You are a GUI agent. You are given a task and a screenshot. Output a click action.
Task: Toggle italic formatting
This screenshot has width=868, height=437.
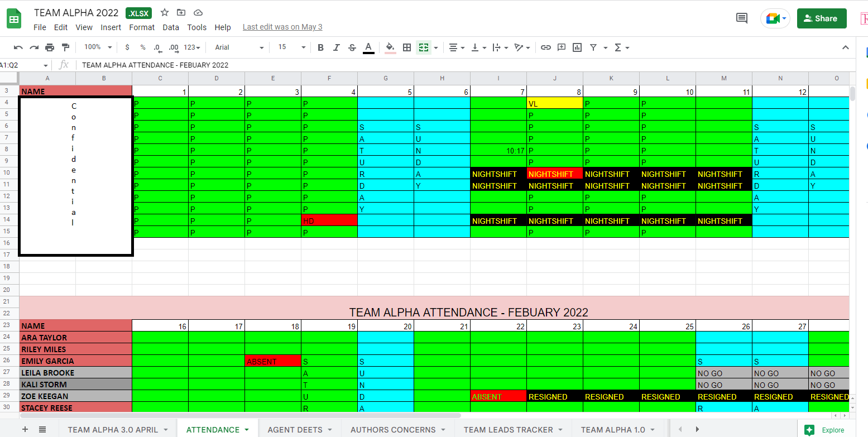[x=336, y=47]
